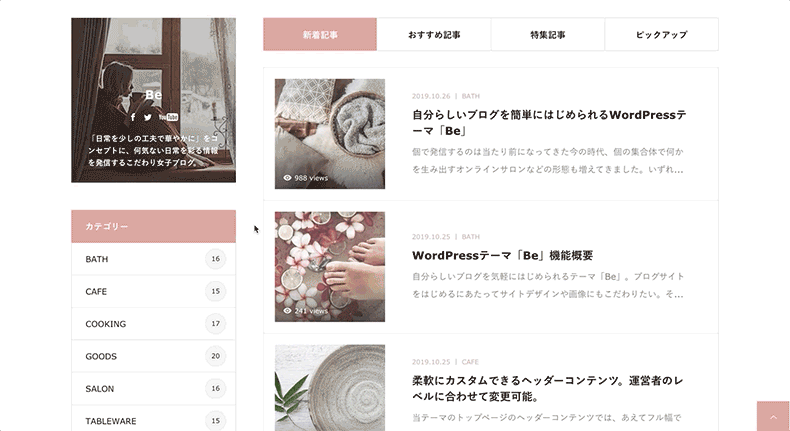Switch to the おすすめ記事 tab
The image size is (790, 431).
(x=434, y=34)
